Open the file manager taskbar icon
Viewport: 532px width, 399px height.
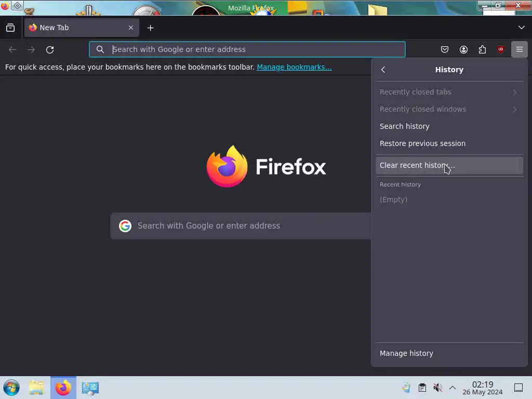coord(36,388)
